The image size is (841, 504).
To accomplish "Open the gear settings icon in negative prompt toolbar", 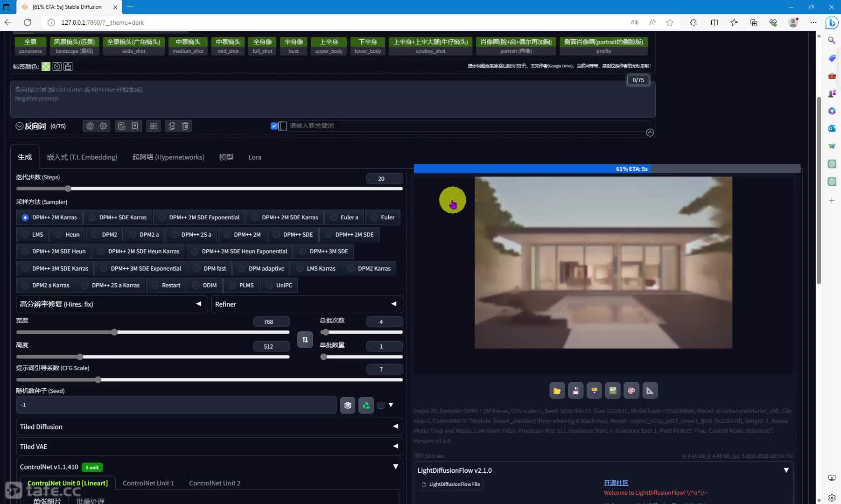I will [103, 126].
